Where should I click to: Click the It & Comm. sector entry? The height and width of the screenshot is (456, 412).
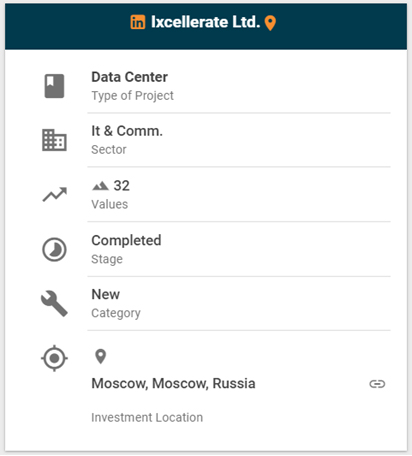pyautogui.click(x=127, y=131)
